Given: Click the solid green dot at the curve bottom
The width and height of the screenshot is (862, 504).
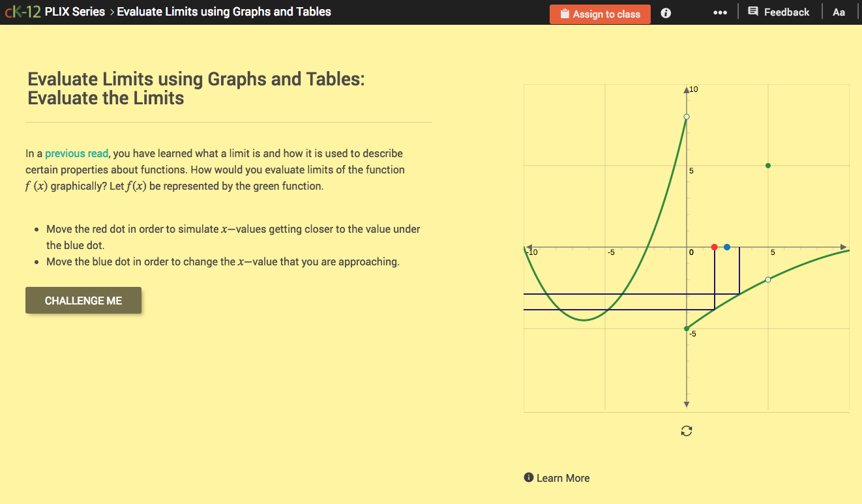Looking at the screenshot, I should (x=685, y=329).
